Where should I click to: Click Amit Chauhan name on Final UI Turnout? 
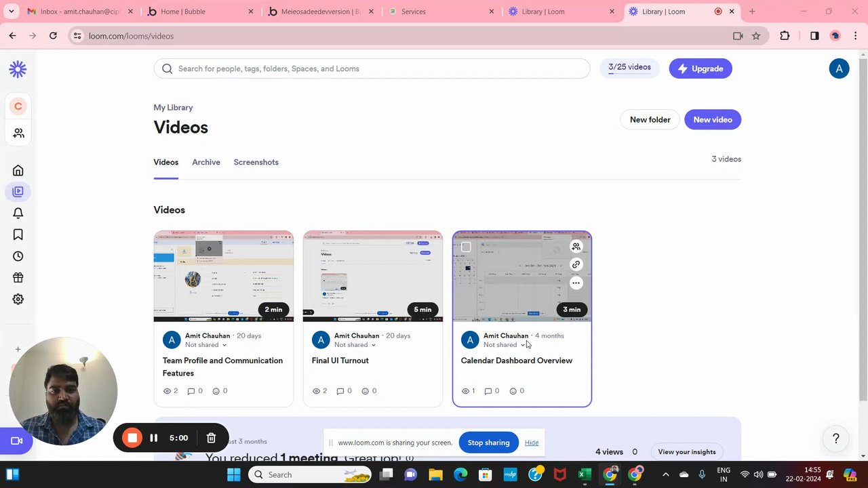point(357,335)
